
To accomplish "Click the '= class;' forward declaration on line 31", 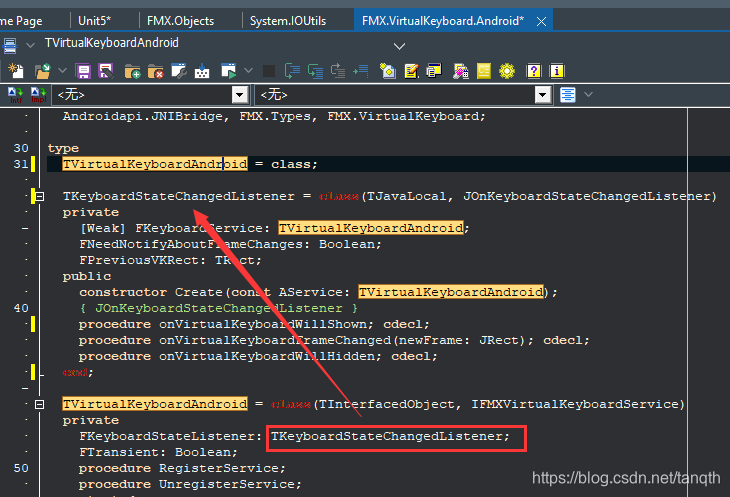I will (x=286, y=164).
